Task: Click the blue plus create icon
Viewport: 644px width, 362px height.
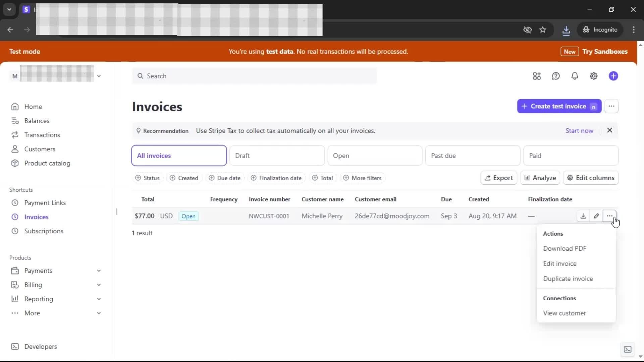Action: tap(613, 76)
